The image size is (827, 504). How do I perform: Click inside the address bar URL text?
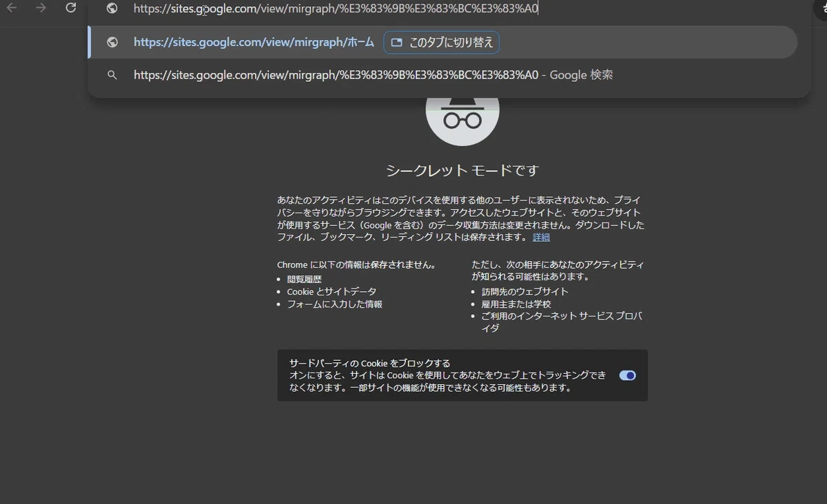336,8
